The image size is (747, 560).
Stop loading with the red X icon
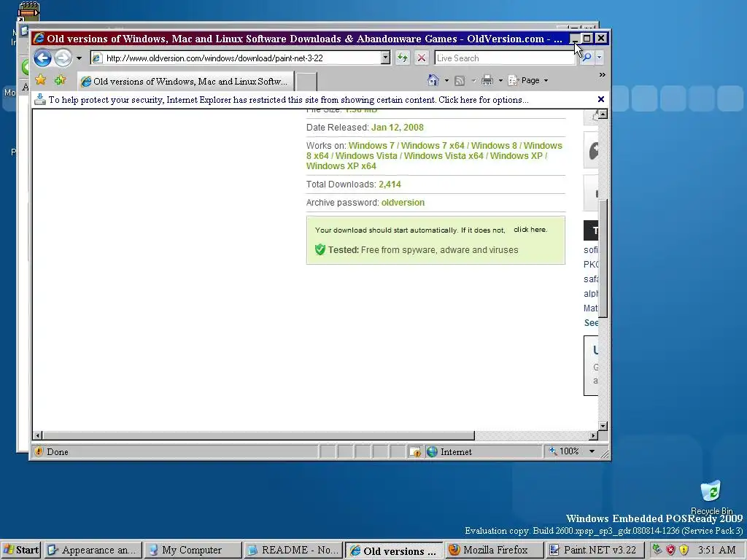point(422,58)
